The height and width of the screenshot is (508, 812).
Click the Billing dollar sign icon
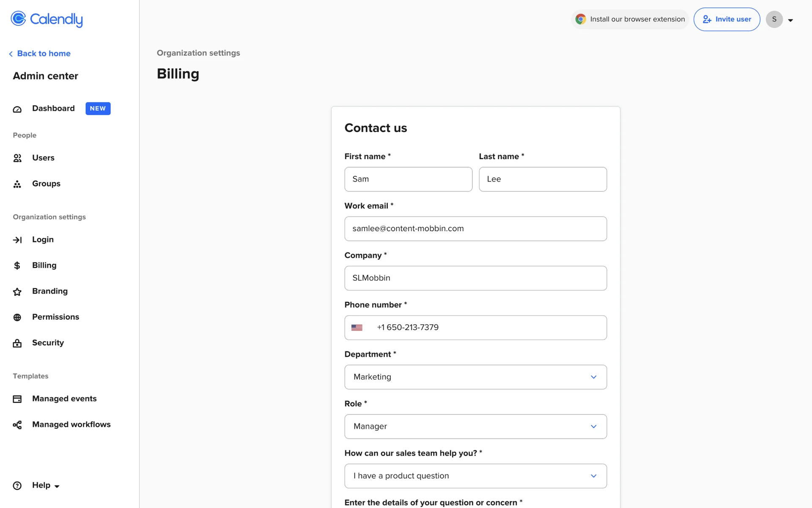(17, 265)
